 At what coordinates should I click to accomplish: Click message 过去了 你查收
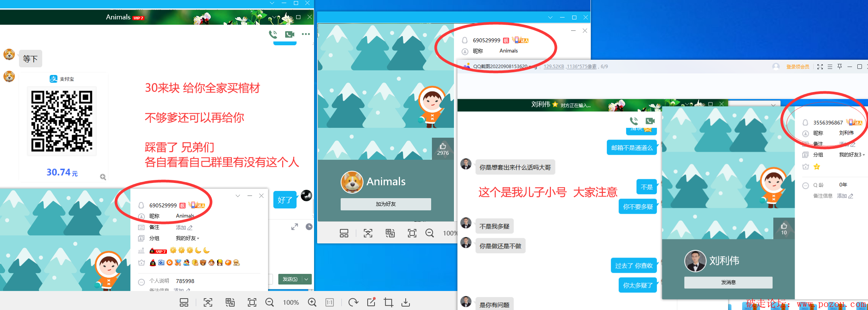click(x=634, y=265)
